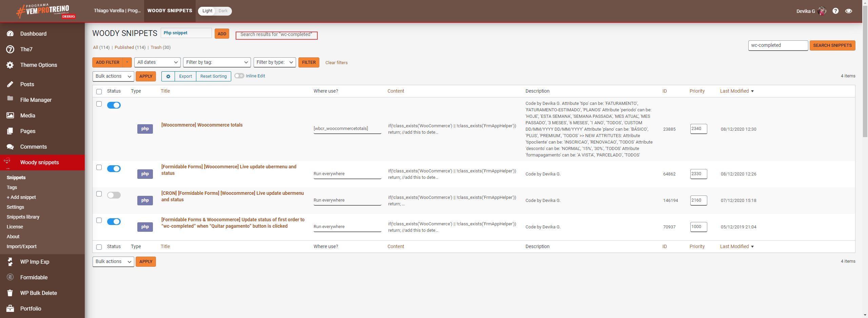Check the CRON snippet row checkbox
Viewport: 868px width, 318px height.
(99, 194)
